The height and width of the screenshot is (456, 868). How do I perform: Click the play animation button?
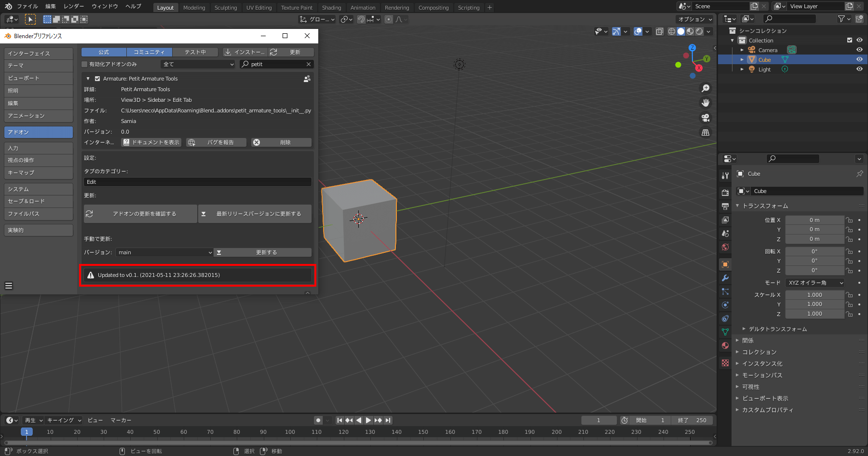[x=368, y=420]
